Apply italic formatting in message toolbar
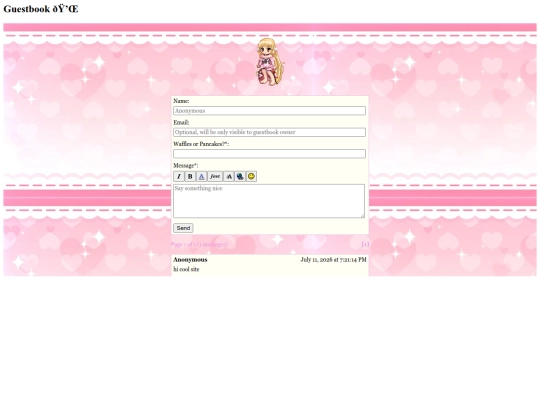The height and width of the screenshot is (405, 540). [178, 176]
